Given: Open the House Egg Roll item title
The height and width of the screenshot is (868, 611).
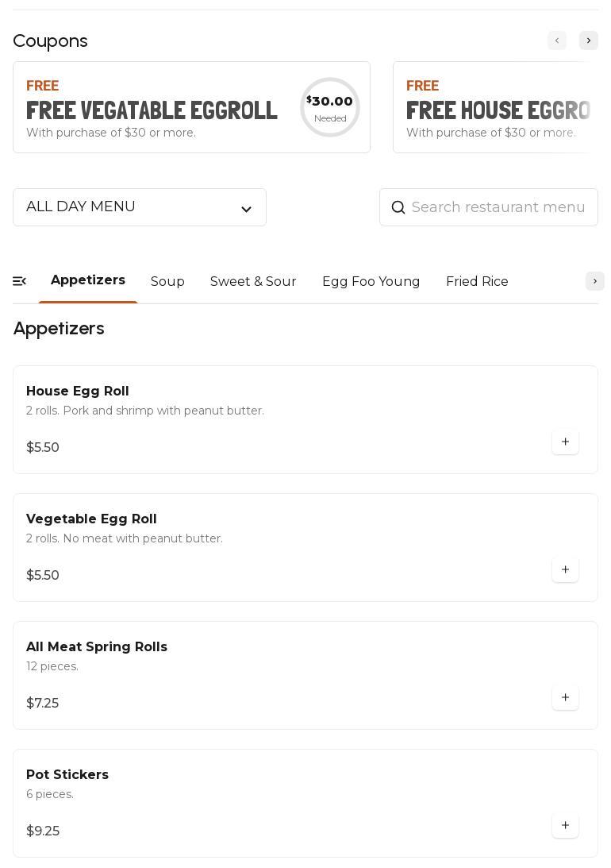Looking at the screenshot, I should point(78,392).
